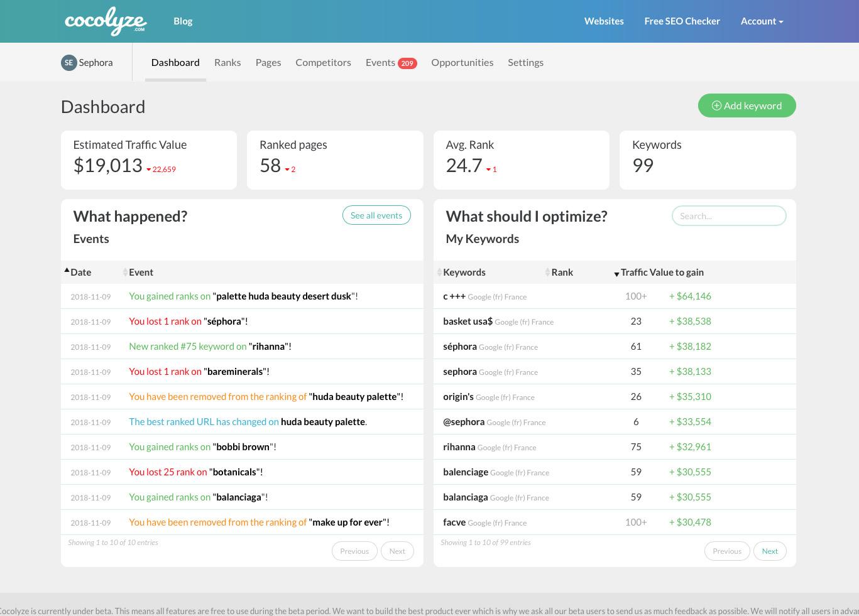Screen dimensions: 859x616
Task: Switch to the Pages tab
Action: tap(268, 63)
